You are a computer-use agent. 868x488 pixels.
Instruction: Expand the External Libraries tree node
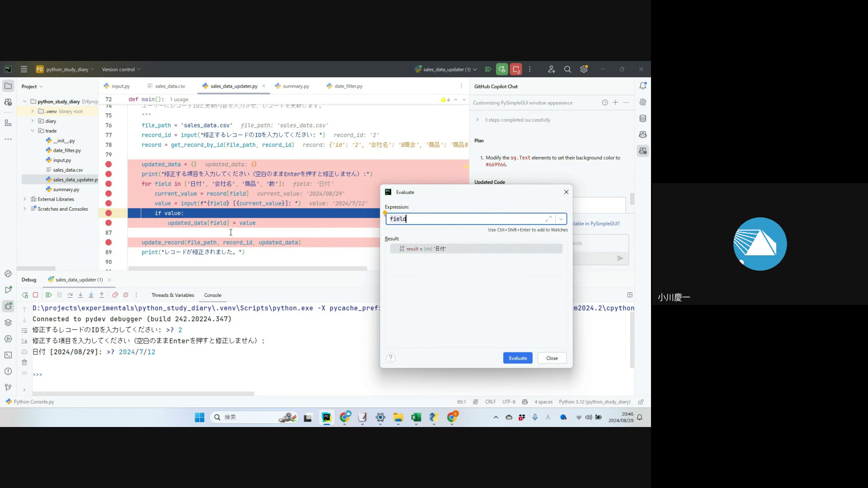pyautogui.click(x=25, y=199)
